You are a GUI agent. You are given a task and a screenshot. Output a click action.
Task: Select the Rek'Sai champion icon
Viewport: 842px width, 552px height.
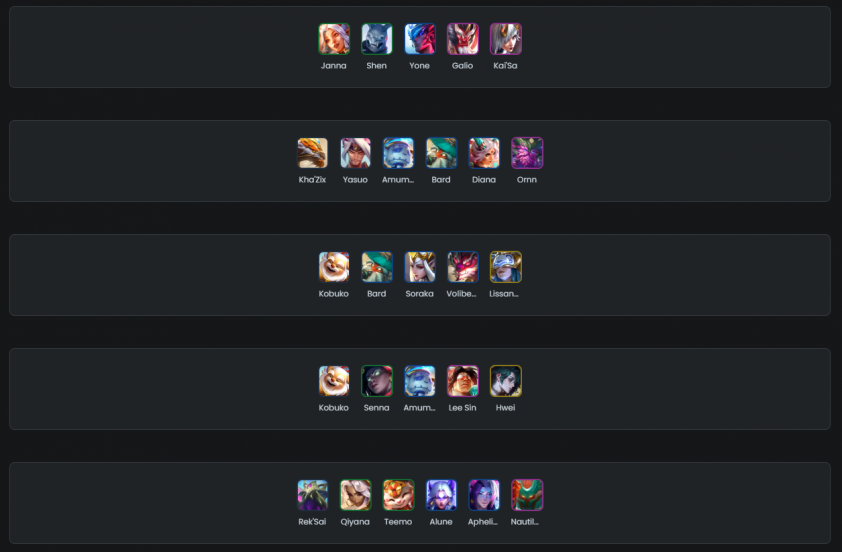coord(312,495)
